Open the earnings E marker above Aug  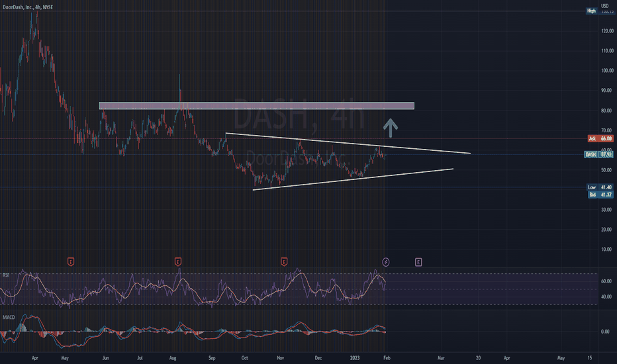(x=178, y=261)
